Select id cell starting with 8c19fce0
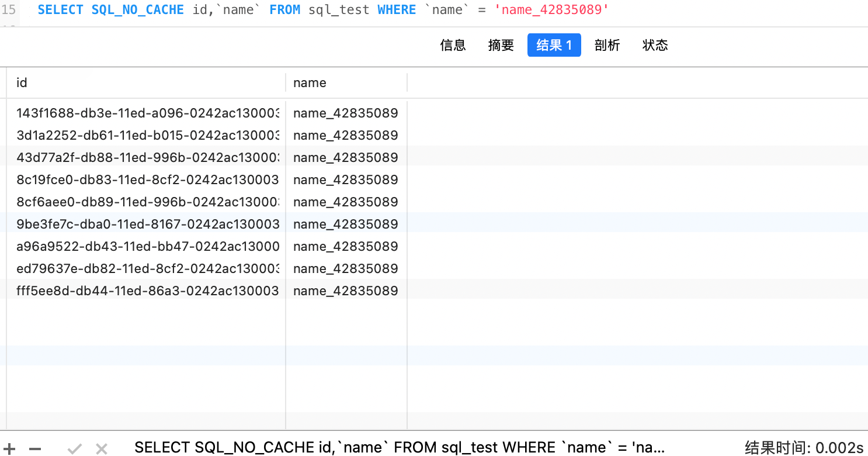The width and height of the screenshot is (868, 456). point(147,179)
